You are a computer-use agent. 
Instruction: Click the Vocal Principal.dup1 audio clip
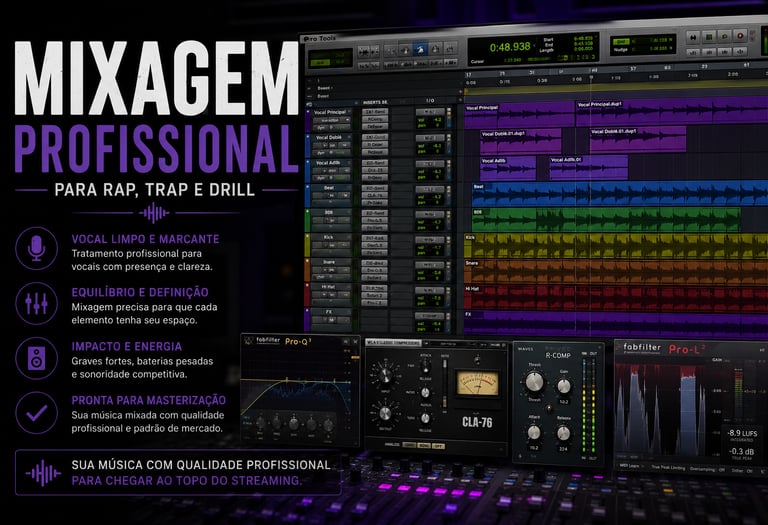672,113
